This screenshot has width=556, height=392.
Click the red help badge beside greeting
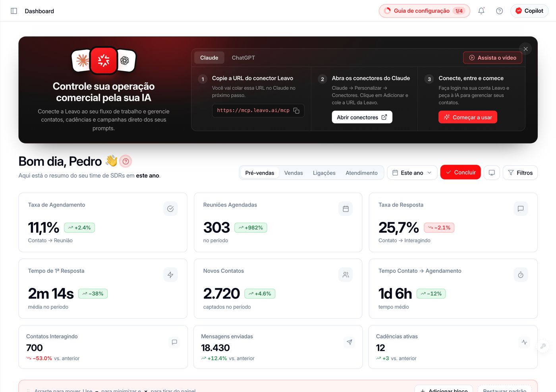(x=125, y=161)
